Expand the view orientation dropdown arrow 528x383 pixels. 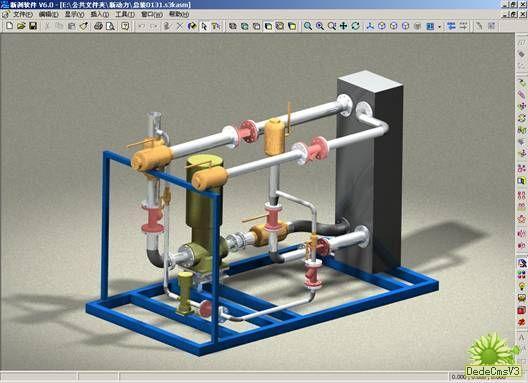coord(439,26)
